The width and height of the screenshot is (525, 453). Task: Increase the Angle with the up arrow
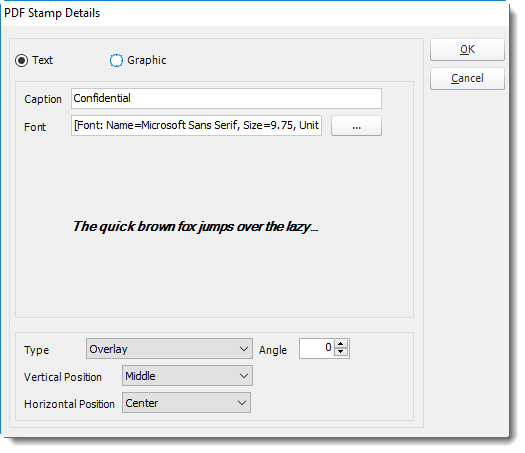341,344
